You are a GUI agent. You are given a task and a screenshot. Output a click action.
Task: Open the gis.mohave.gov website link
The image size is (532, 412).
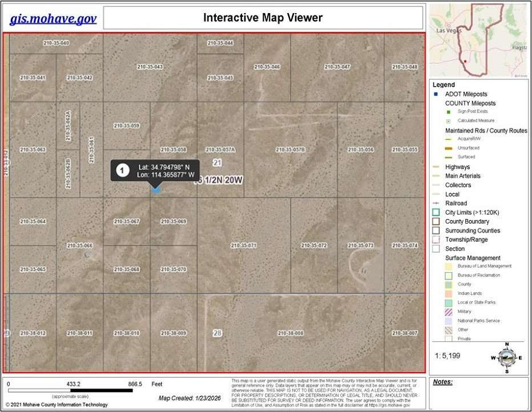click(x=53, y=19)
